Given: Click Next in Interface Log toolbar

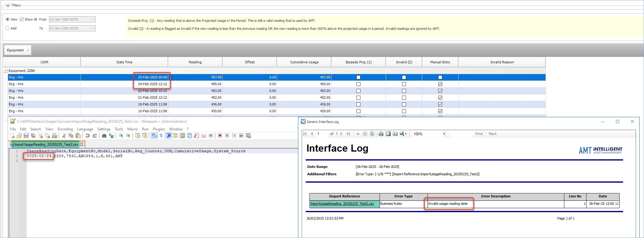Looking at the screenshot, I should [x=492, y=134].
